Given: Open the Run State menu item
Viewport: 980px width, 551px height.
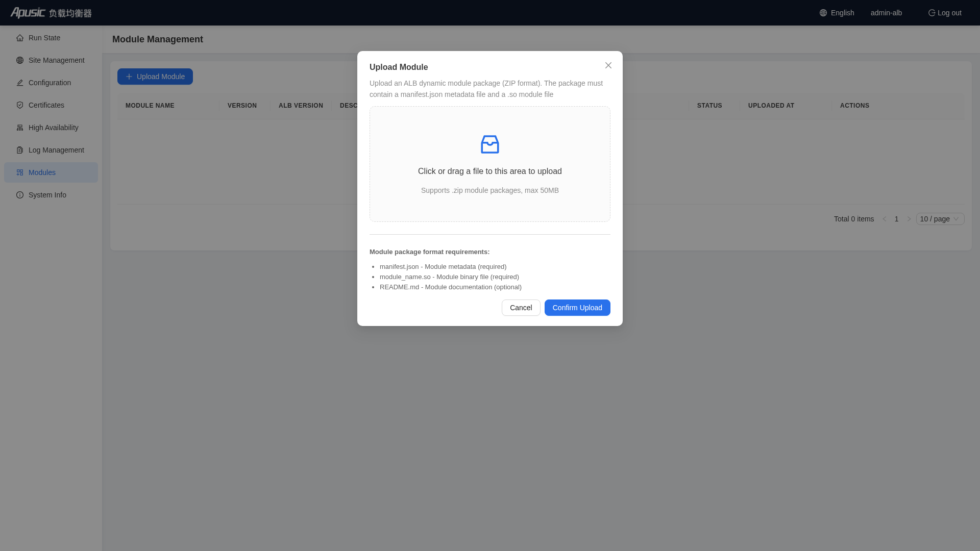Looking at the screenshot, I should point(51,38).
